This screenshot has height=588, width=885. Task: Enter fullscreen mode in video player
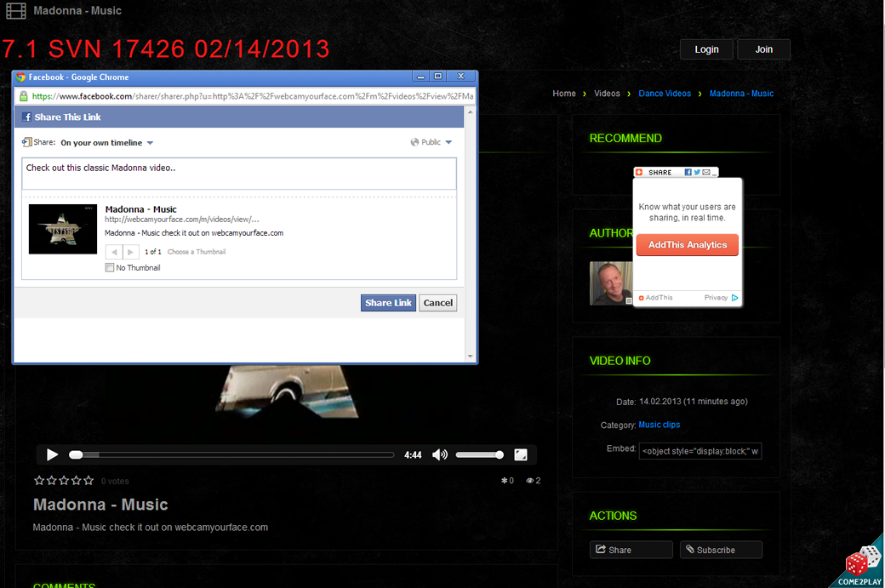click(521, 455)
